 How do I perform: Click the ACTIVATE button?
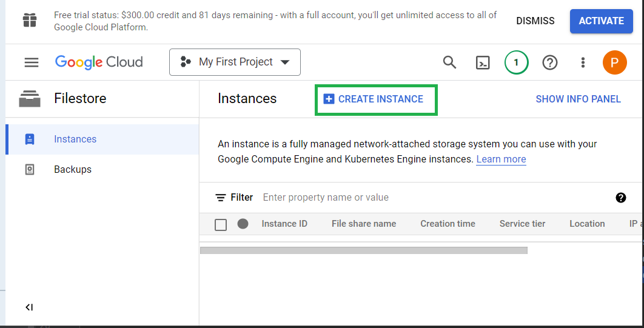(x=602, y=21)
